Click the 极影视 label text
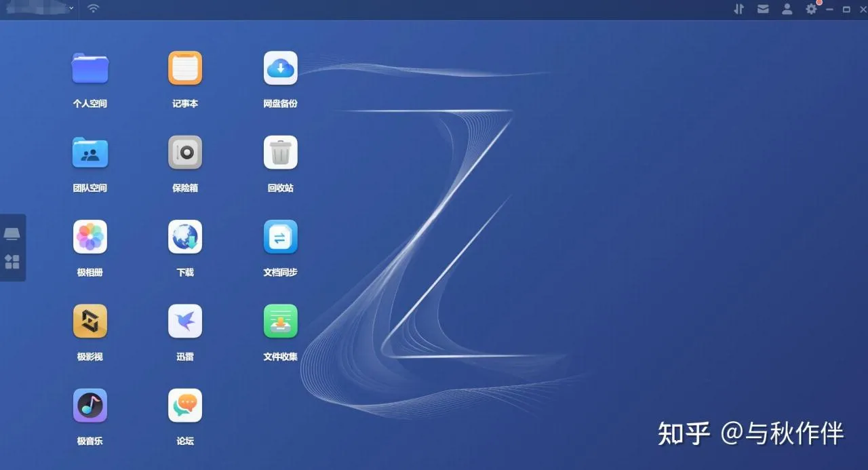The height and width of the screenshot is (470, 868). (90, 357)
